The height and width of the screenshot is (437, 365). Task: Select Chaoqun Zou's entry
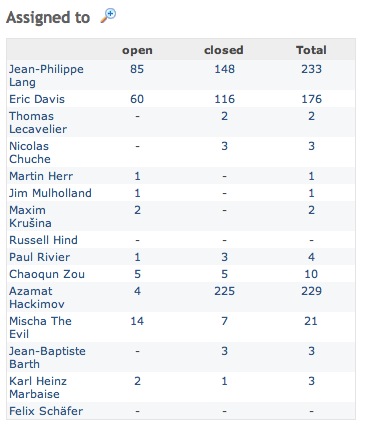[x=47, y=274]
